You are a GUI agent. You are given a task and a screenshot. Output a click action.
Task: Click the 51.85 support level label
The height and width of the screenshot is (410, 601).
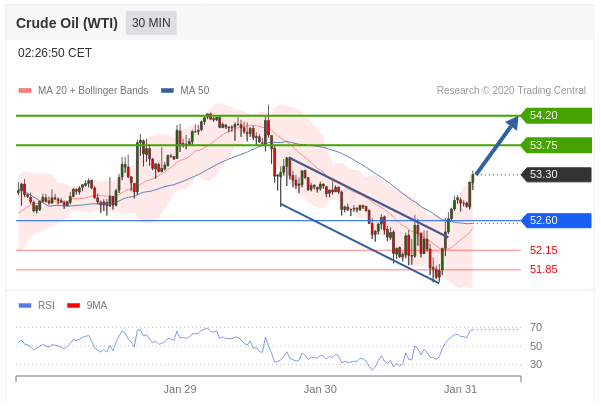544,269
